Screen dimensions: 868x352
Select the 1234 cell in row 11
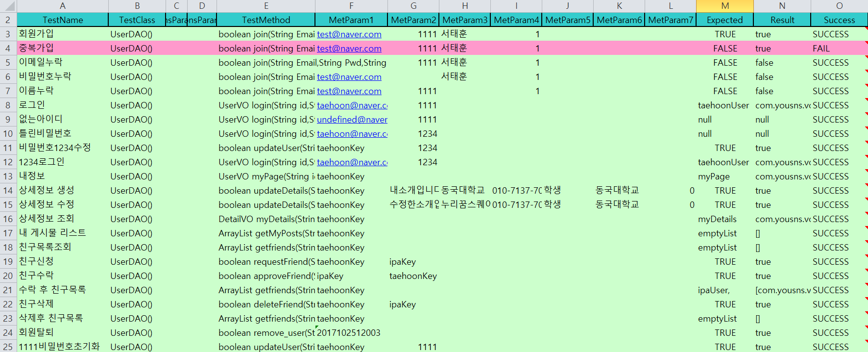413,148
